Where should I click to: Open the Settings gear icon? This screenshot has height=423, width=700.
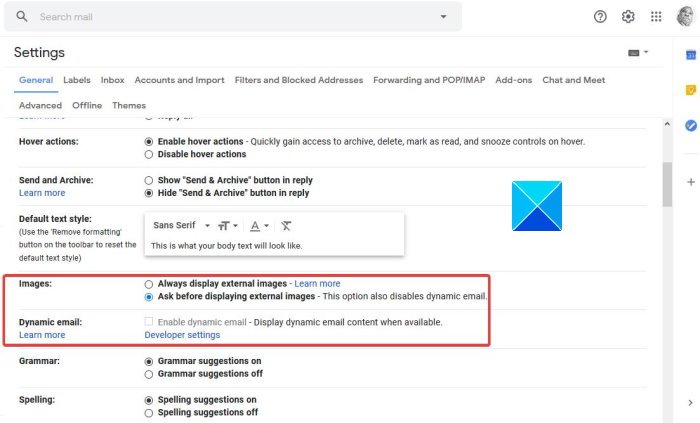point(628,17)
